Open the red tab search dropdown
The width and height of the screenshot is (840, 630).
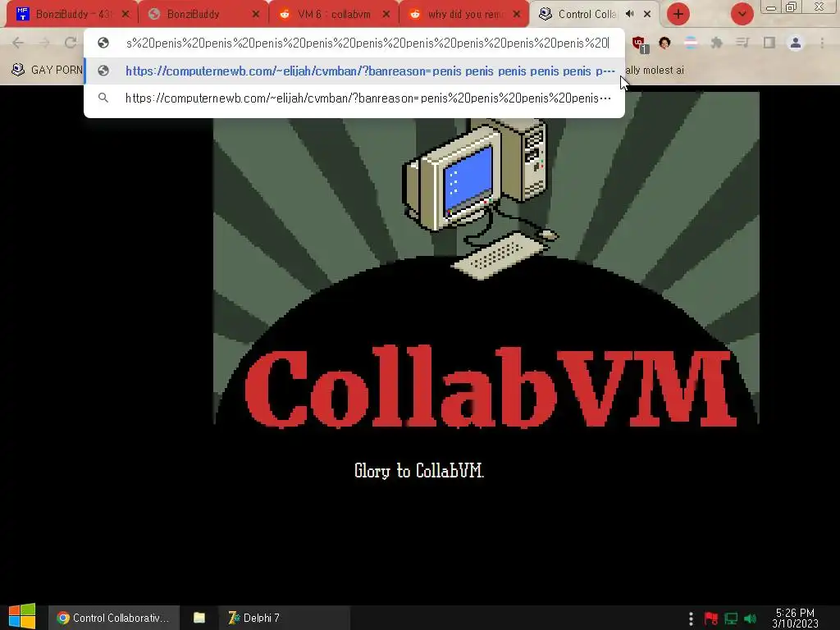click(x=742, y=14)
